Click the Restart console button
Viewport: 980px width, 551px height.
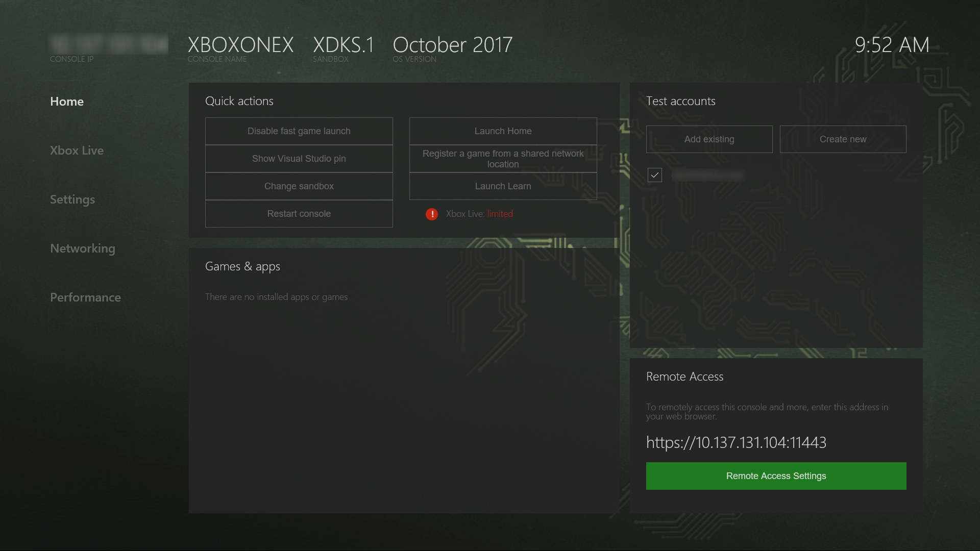[299, 213]
